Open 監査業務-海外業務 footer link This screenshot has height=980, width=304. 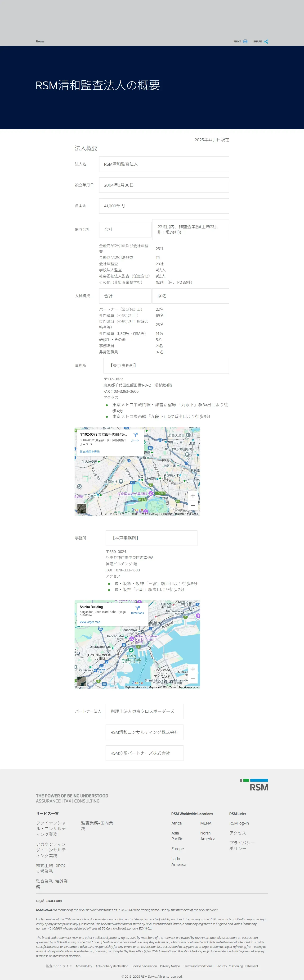click(52, 884)
